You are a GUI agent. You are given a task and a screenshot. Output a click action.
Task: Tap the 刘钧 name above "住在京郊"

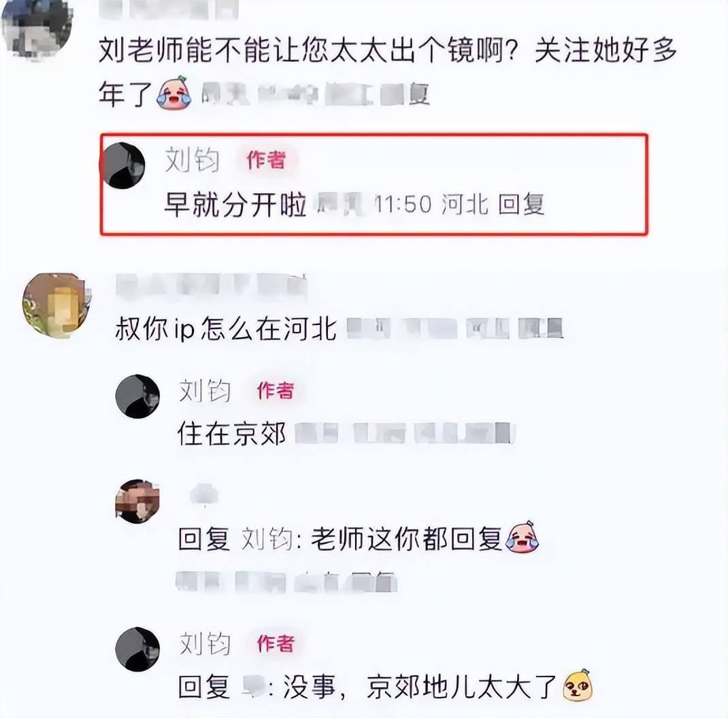click(205, 390)
